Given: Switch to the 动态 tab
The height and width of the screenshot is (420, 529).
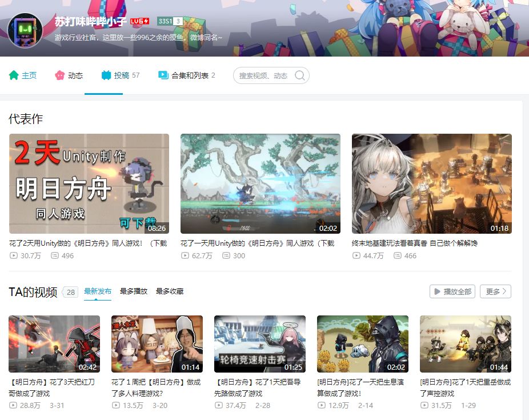Looking at the screenshot, I should click(69, 75).
